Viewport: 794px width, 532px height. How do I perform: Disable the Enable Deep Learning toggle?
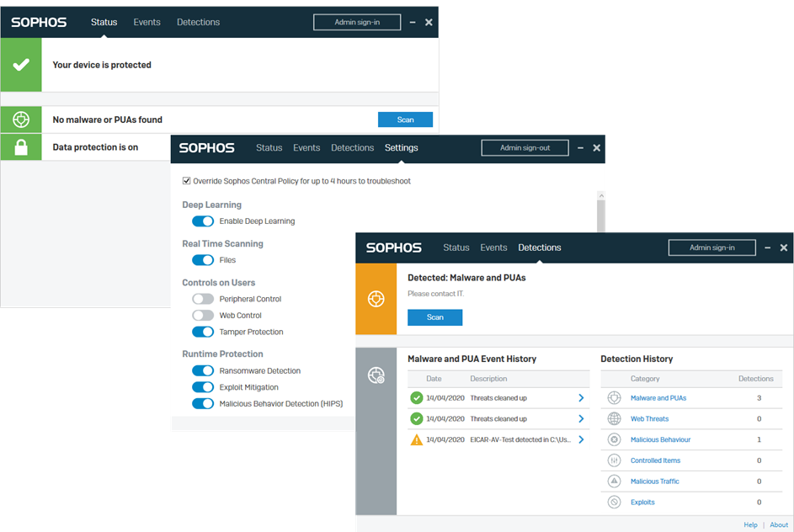click(x=203, y=221)
